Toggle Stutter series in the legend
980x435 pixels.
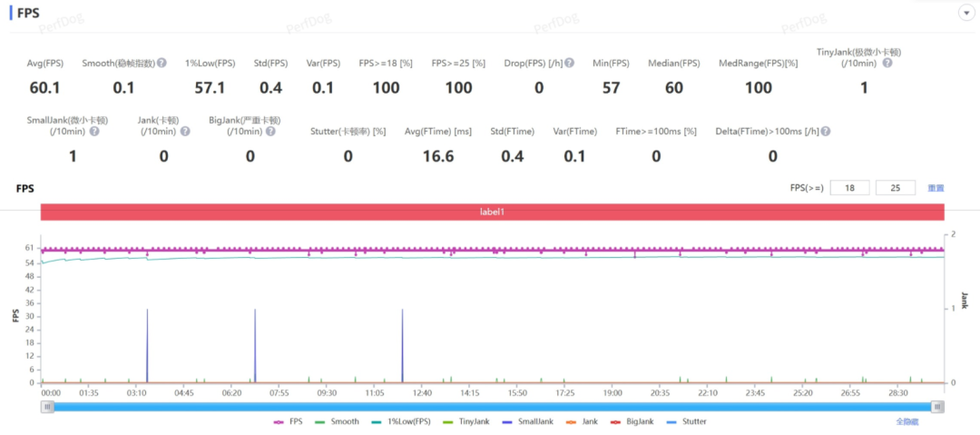tap(686, 422)
